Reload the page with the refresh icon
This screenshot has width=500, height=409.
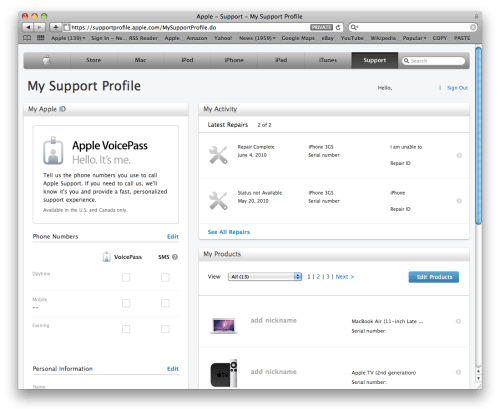click(338, 27)
